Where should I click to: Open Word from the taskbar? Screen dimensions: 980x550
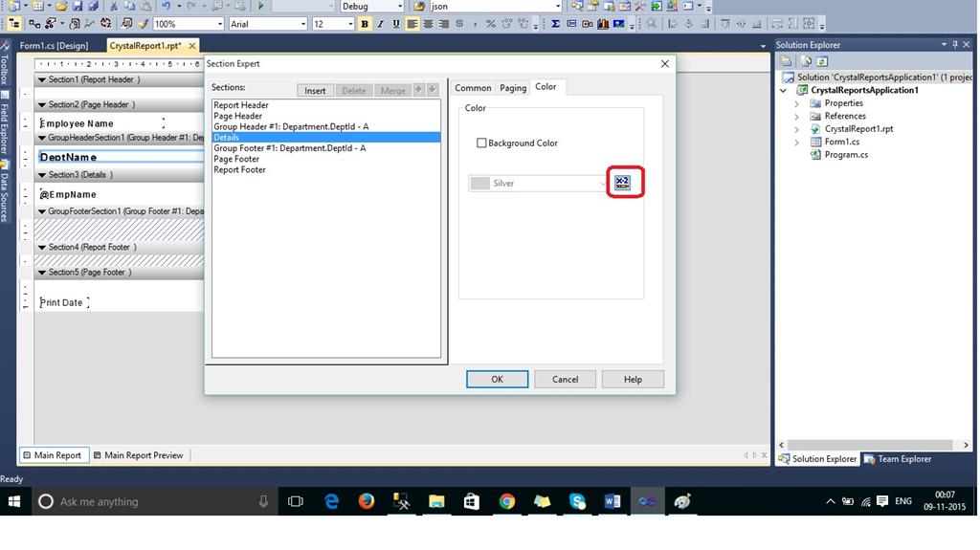point(612,501)
